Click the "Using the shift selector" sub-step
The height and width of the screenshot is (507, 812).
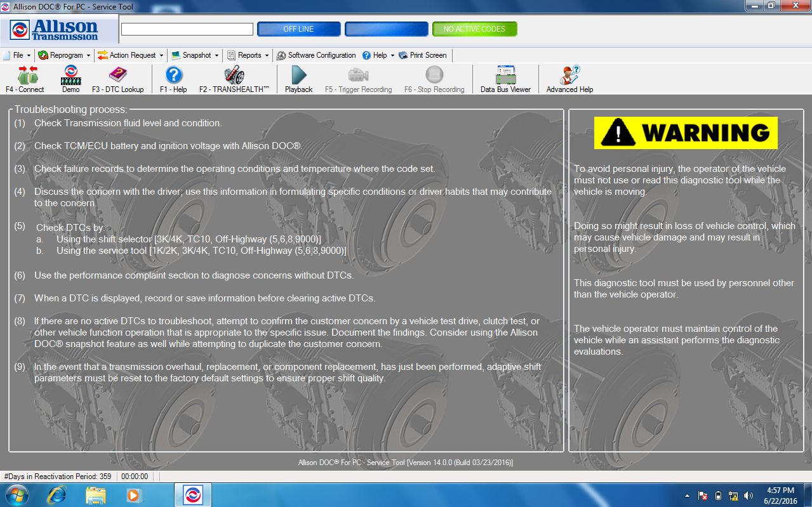189,239
